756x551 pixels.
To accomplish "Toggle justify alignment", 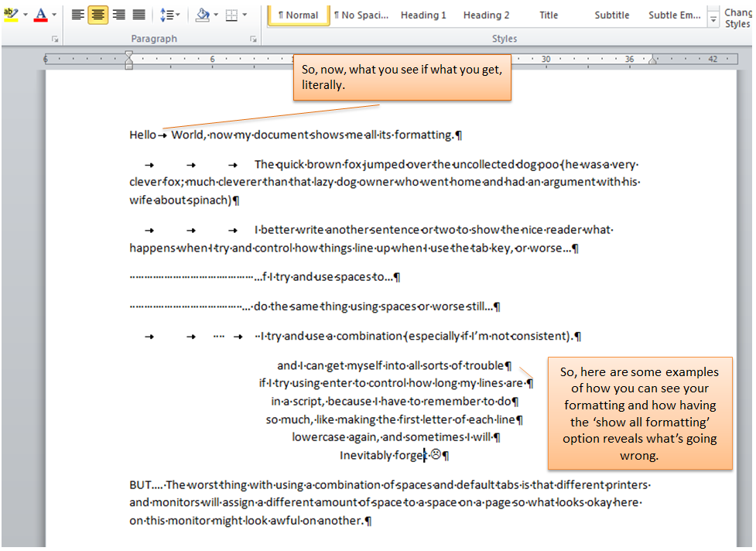I will point(140,14).
